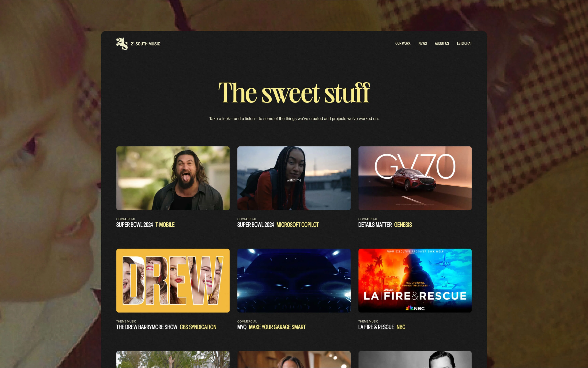Viewport: 588px width, 368px height.
Task: Click the 21 South Music logo icon
Action: point(122,44)
